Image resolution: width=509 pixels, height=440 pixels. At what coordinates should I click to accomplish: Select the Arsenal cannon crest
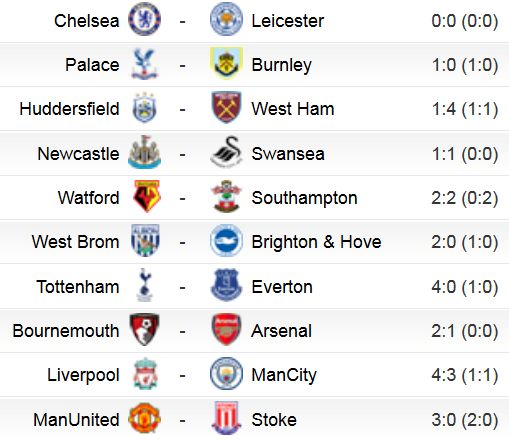226,329
